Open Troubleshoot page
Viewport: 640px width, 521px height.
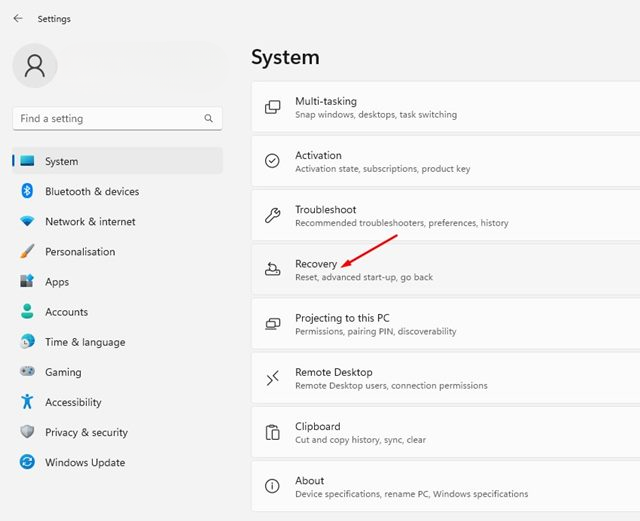click(x=446, y=215)
